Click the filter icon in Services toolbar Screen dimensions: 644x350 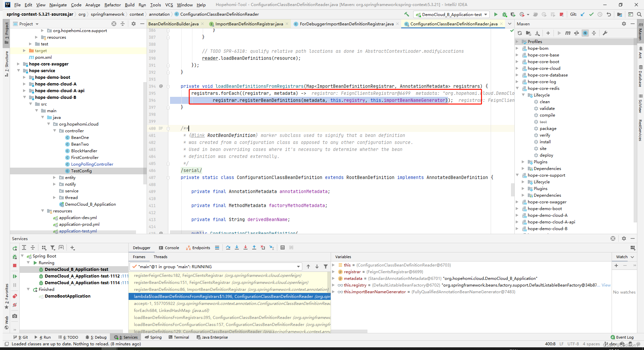(53, 247)
